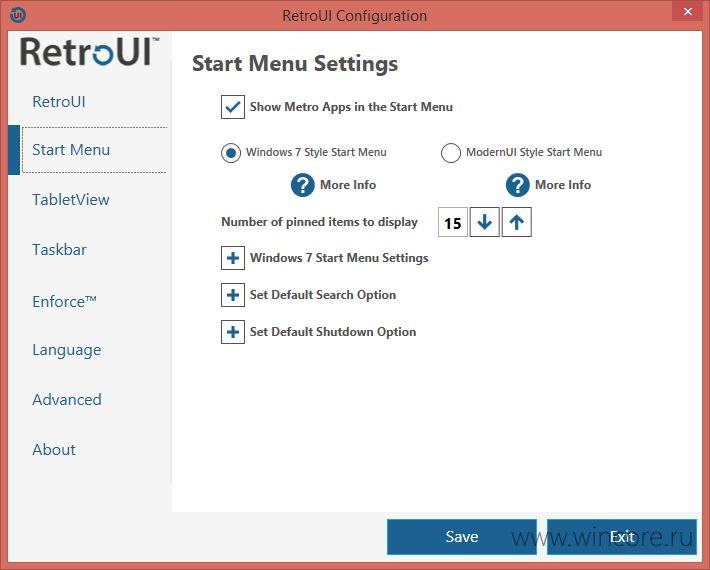Click the help icon under Windows 7 Style
This screenshot has width=710, height=570.
click(x=302, y=185)
